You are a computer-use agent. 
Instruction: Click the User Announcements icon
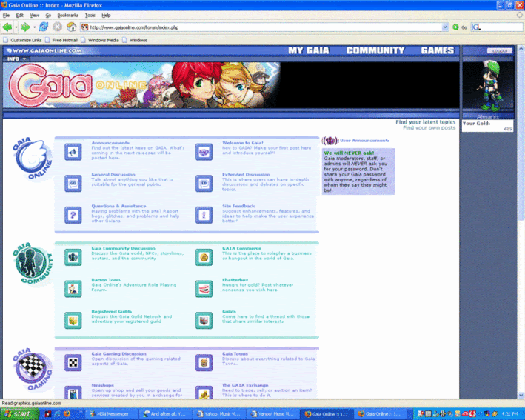tap(330, 141)
